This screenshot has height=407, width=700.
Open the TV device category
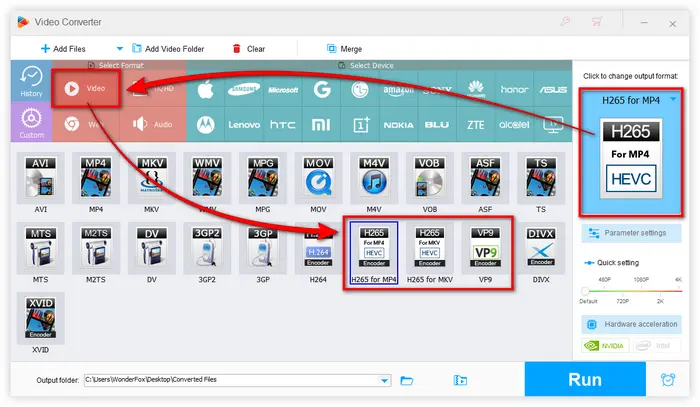553,125
